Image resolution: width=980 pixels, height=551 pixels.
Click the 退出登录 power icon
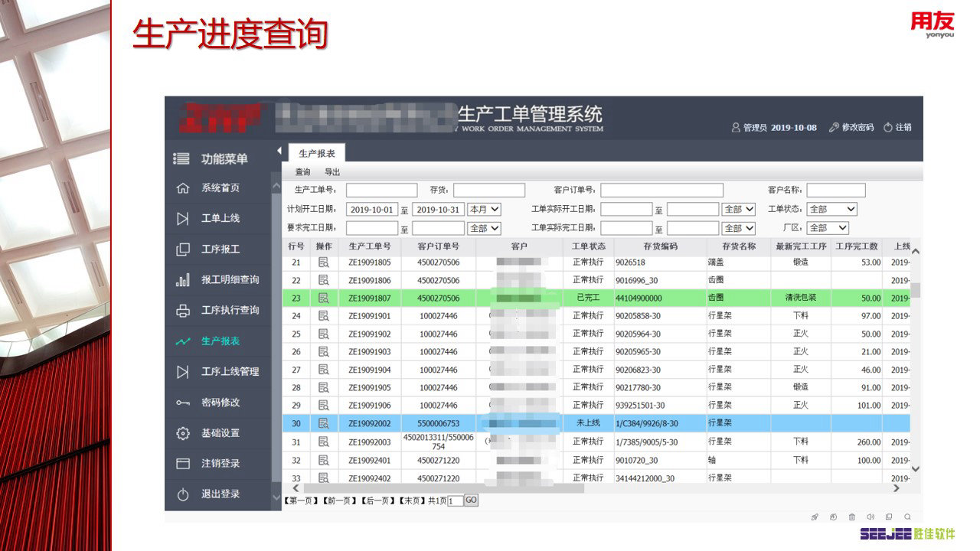(182, 494)
